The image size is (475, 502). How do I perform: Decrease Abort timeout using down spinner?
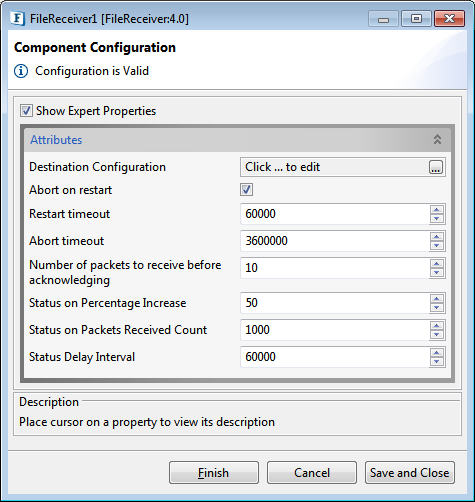click(x=437, y=245)
